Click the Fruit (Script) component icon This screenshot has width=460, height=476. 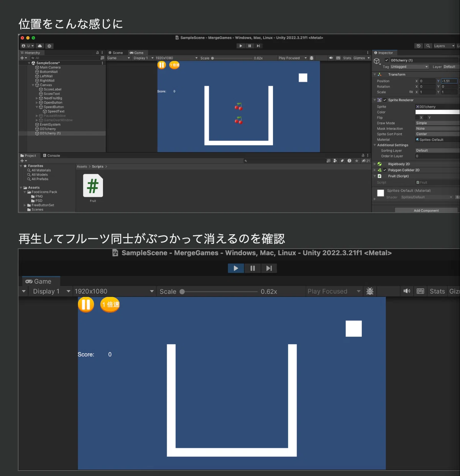[379, 176]
